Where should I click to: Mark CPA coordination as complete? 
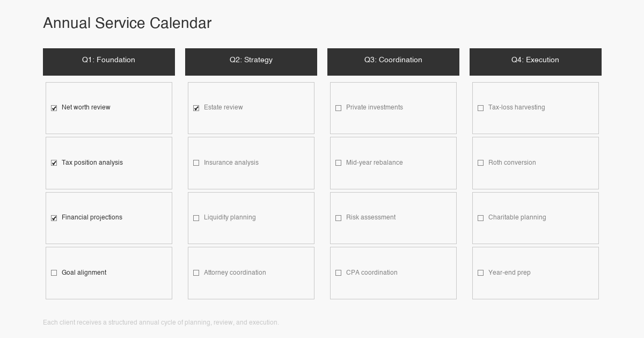coord(338,273)
